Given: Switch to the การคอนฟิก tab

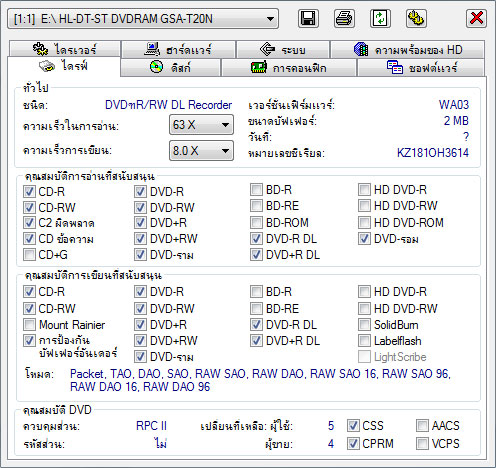Looking at the screenshot, I should [288, 68].
